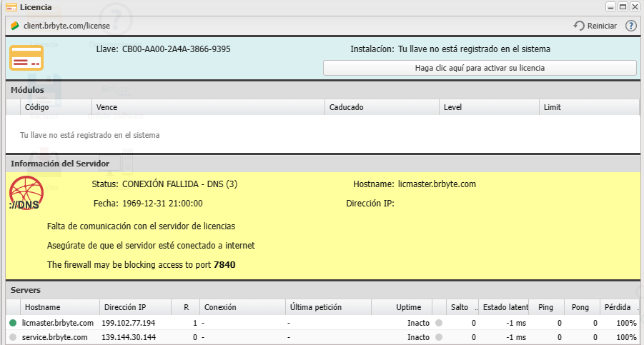Click the Pérdida column header

(x=617, y=307)
